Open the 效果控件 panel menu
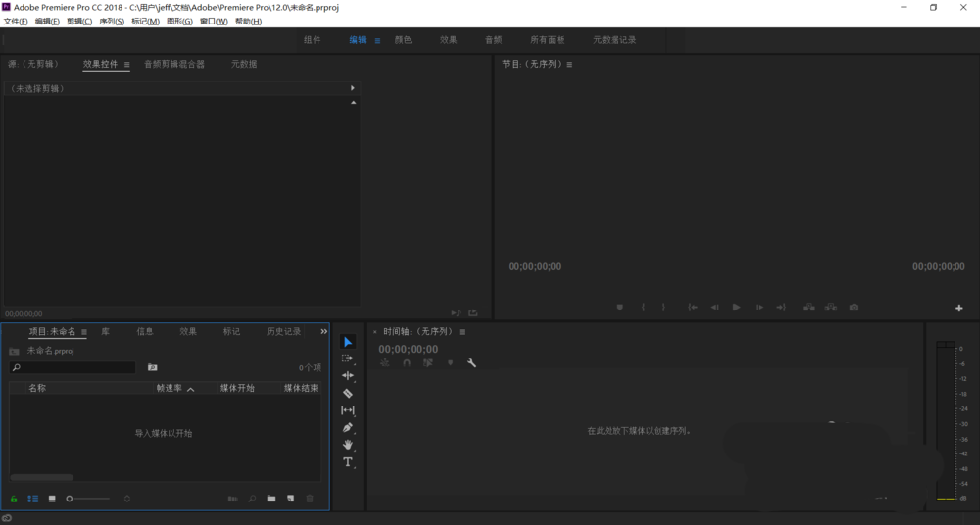Viewport: 980px width, 525px height. 126,65
